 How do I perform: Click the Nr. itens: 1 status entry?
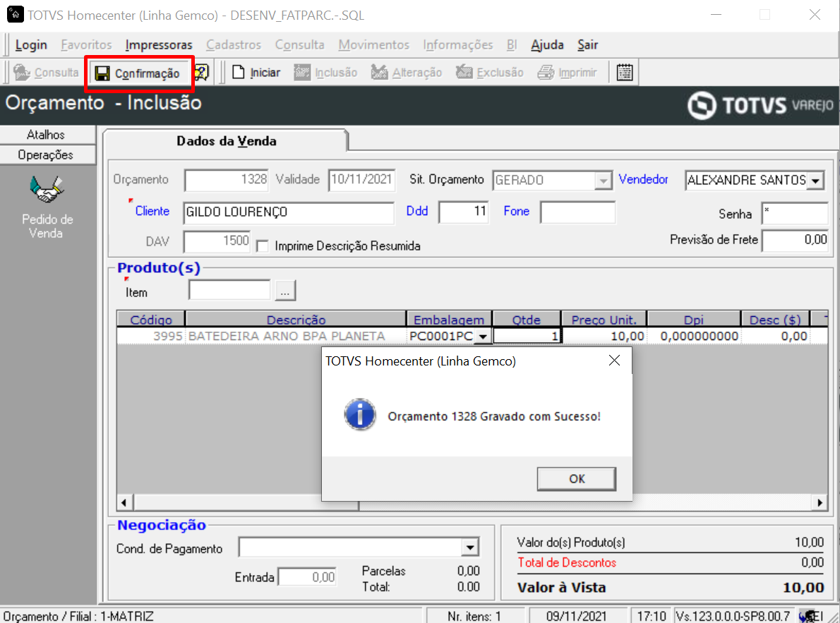pyautogui.click(x=474, y=617)
